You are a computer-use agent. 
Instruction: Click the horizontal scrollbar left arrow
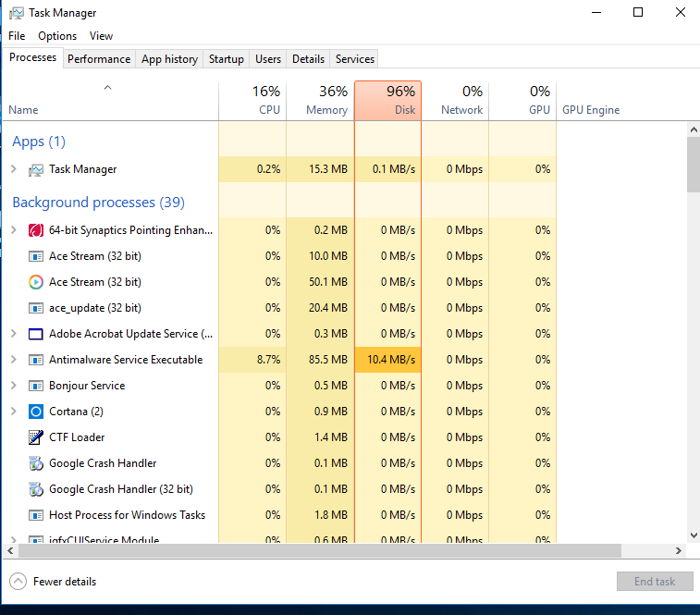point(10,550)
